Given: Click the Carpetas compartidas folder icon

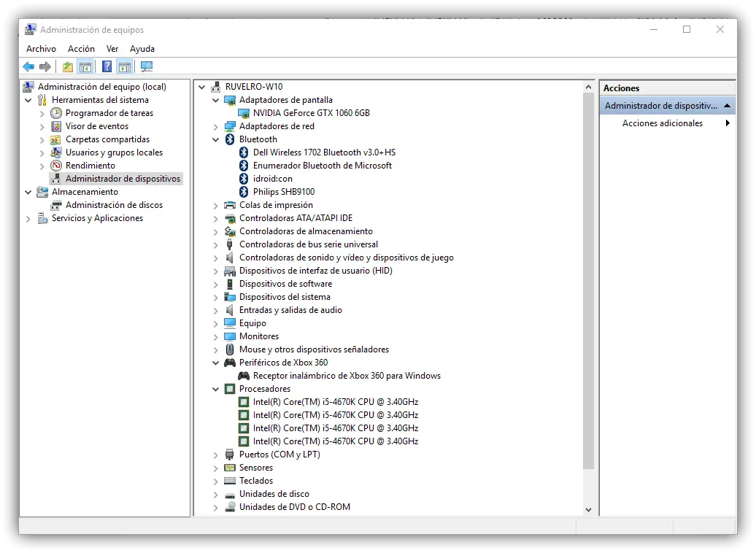Looking at the screenshot, I should [56, 139].
